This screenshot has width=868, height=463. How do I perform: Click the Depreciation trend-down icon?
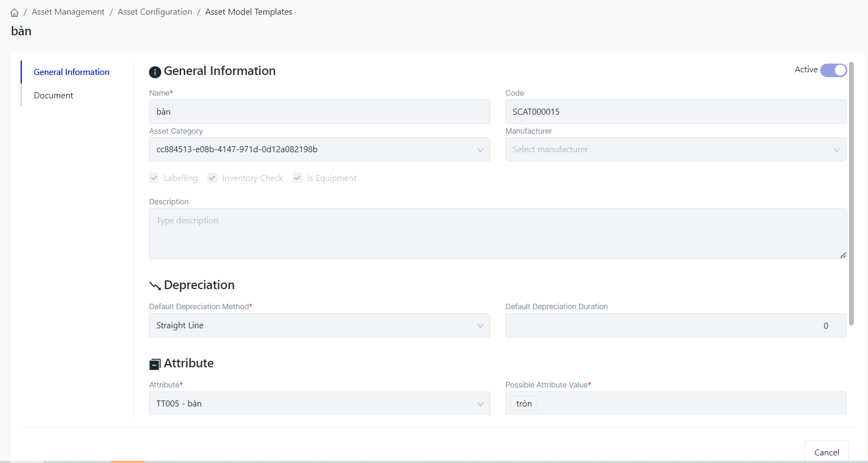(155, 286)
